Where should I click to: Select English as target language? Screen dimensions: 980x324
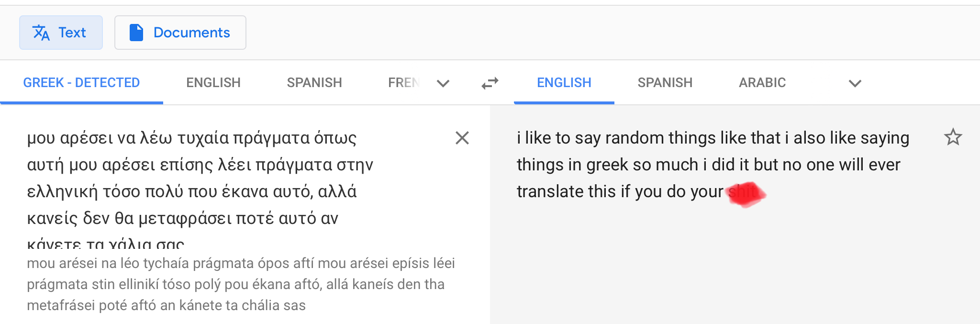pyautogui.click(x=564, y=83)
